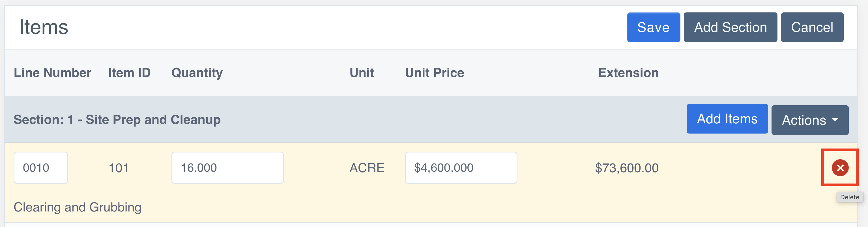Click the Unit Price column header
Viewport: 868px width, 227px height.
(x=434, y=73)
